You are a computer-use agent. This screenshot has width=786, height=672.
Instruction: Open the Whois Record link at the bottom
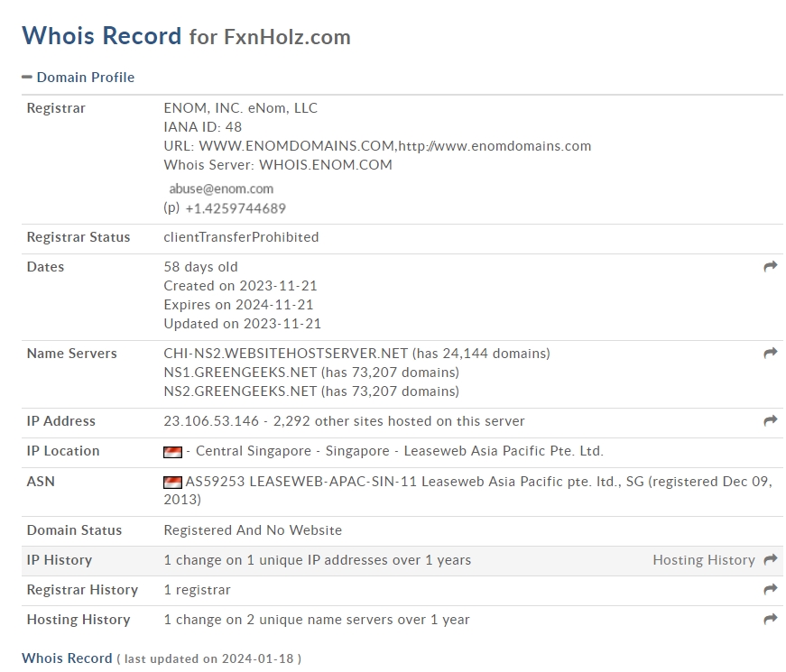67,658
